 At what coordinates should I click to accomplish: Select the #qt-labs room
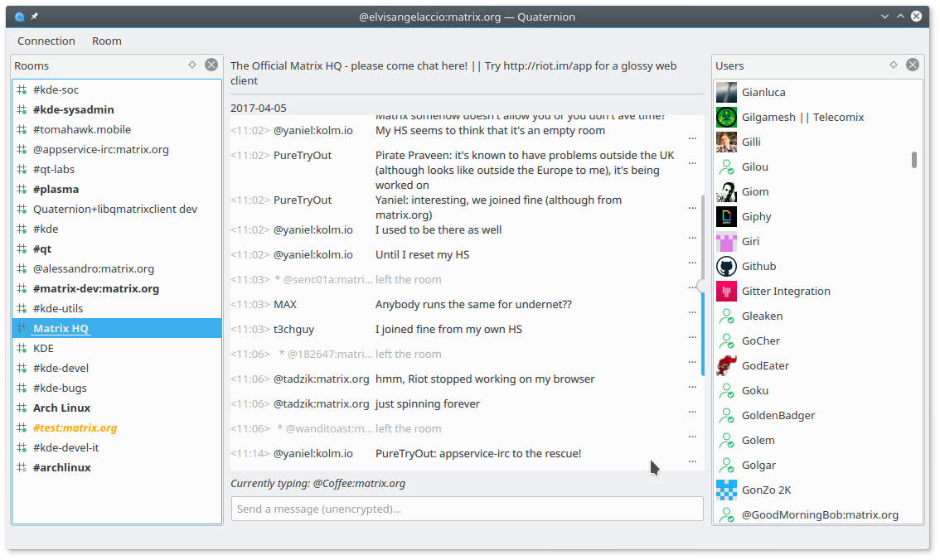[117, 169]
